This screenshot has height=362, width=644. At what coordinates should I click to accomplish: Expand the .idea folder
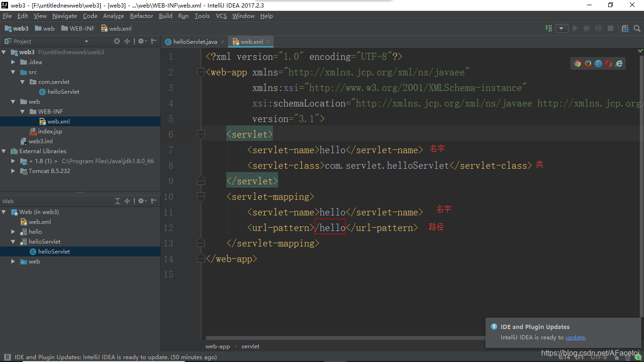14,62
